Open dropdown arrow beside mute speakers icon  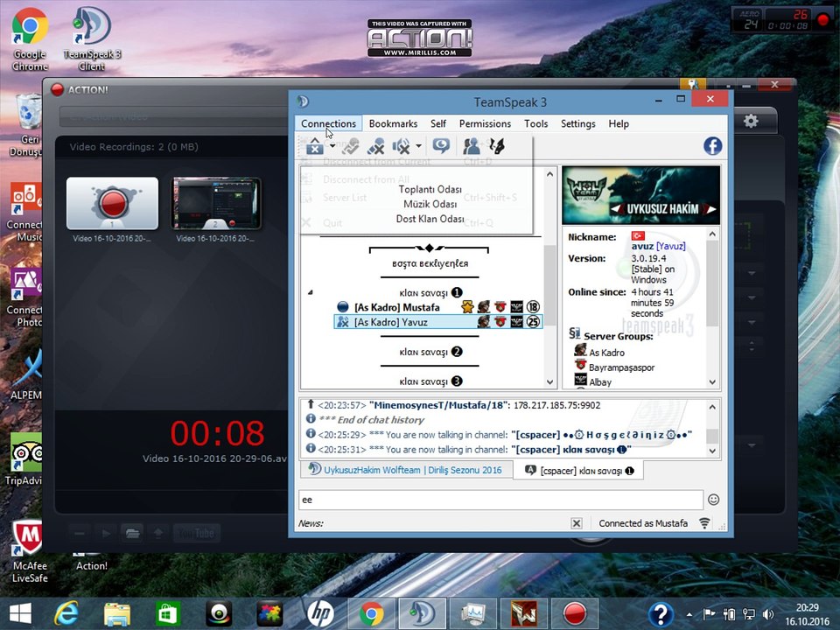coord(418,146)
